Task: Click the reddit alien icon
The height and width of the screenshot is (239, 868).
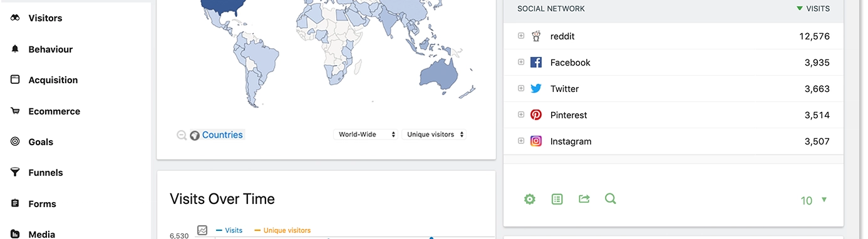Action: (536, 36)
